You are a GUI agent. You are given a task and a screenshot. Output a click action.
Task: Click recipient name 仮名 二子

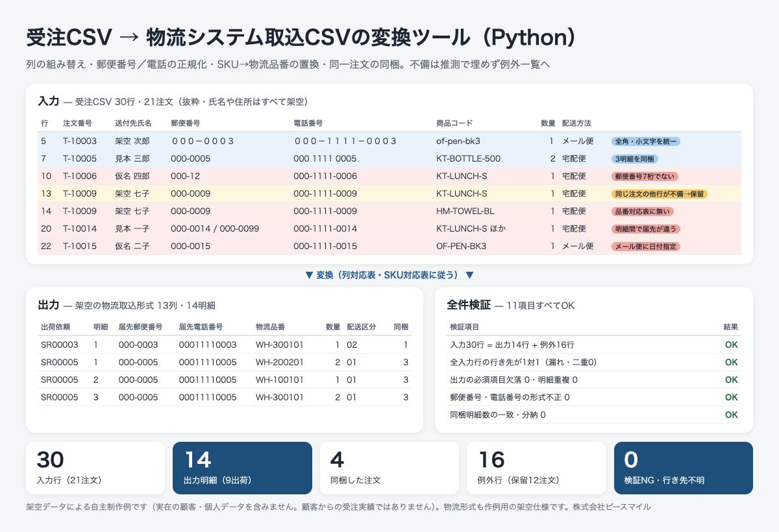click(132, 246)
